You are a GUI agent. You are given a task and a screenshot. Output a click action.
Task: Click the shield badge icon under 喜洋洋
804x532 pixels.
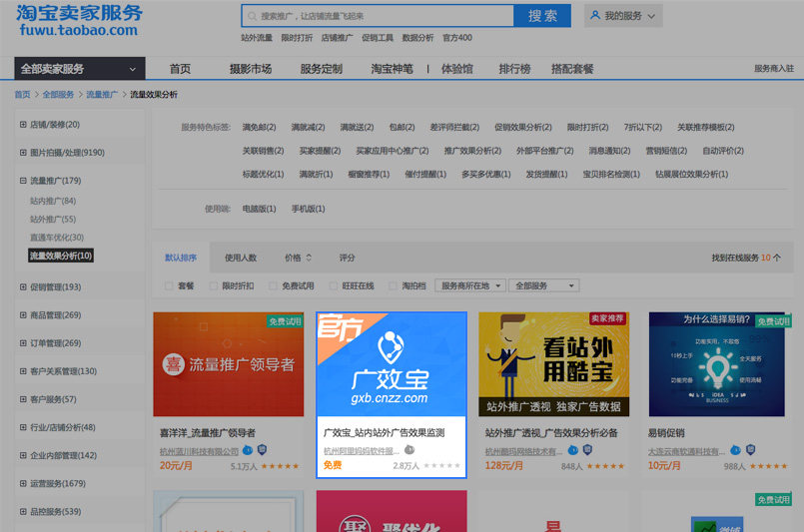[262, 450]
